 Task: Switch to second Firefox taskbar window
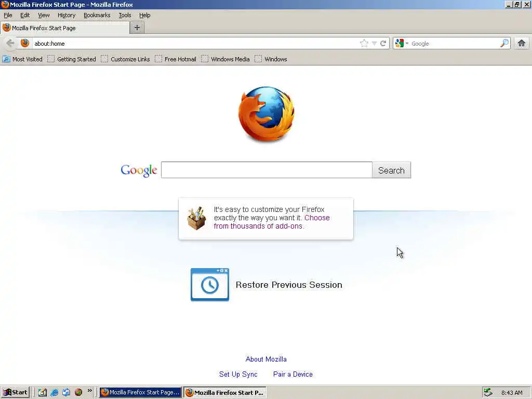click(x=225, y=392)
